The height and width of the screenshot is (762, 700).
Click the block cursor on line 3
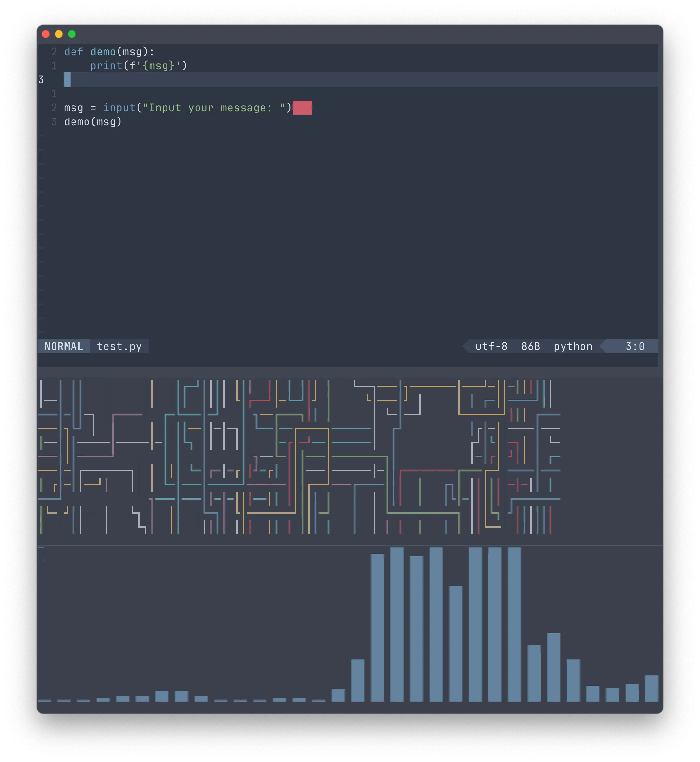click(68, 80)
